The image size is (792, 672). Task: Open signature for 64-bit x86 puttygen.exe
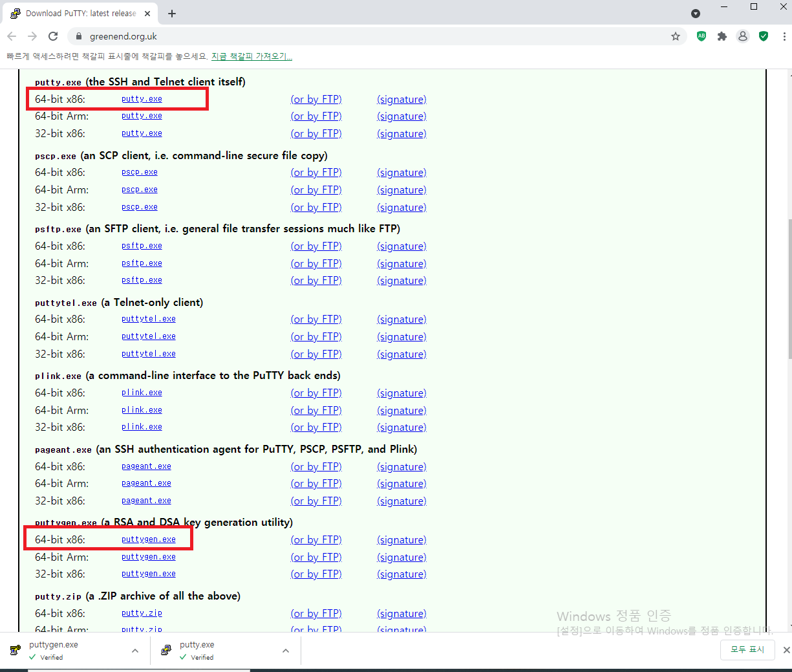point(401,540)
